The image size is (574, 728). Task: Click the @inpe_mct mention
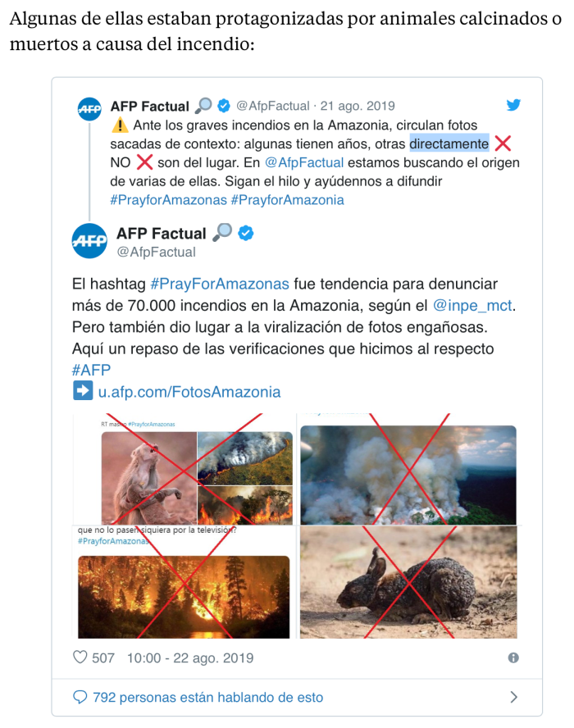(473, 306)
